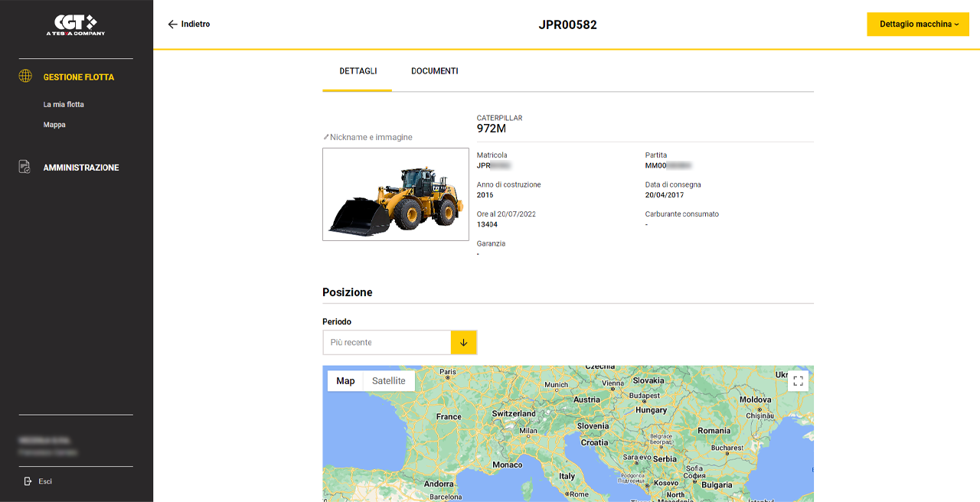The height and width of the screenshot is (502, 980).
Task: Click the Esci logout icon
Action: [x=28, y=481]
